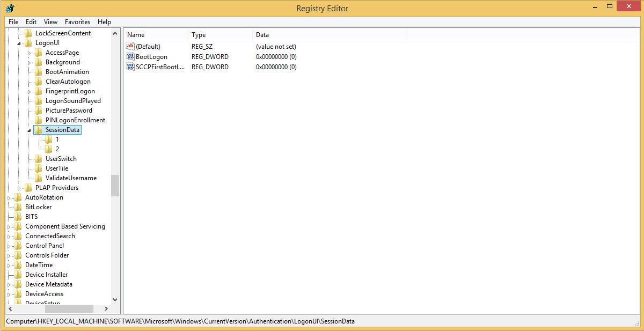Click the PicturePassword folder icon
The width and height of the screenshot is (644, 331).
point(39,111)
